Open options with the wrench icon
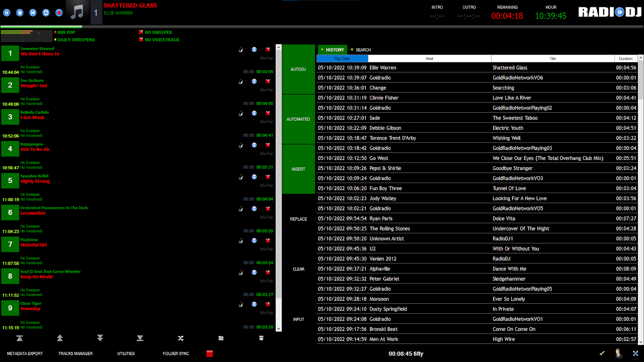 602,354
